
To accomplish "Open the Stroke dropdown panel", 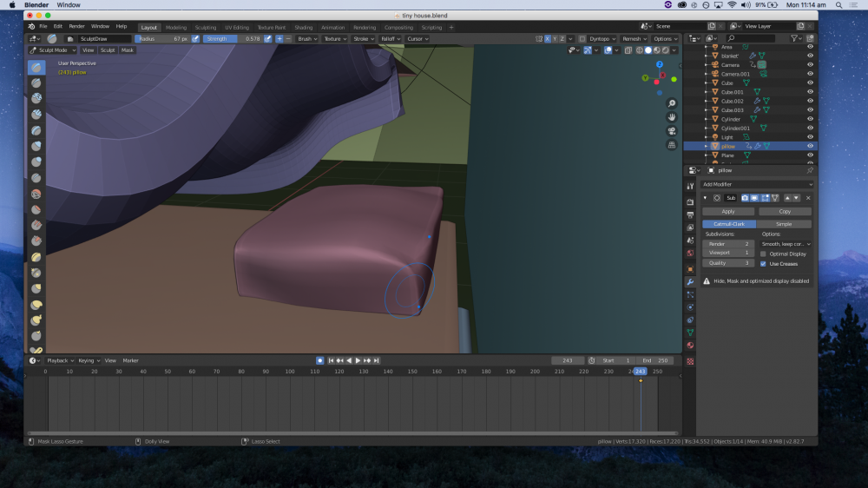I will [x=364, y=39].
